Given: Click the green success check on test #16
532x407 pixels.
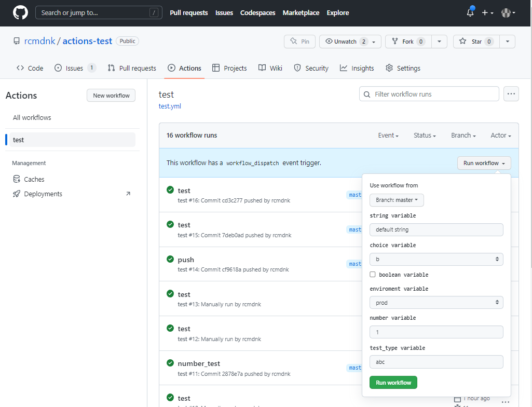Looking at the screenshot, I should pyautogui.click(x=170, y=190).
